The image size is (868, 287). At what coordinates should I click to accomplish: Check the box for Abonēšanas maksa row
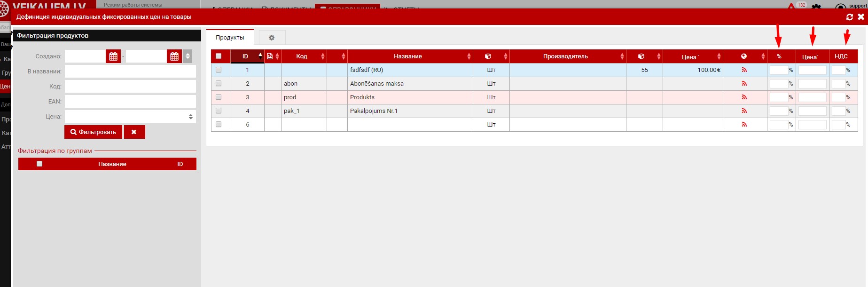point(219,84)
